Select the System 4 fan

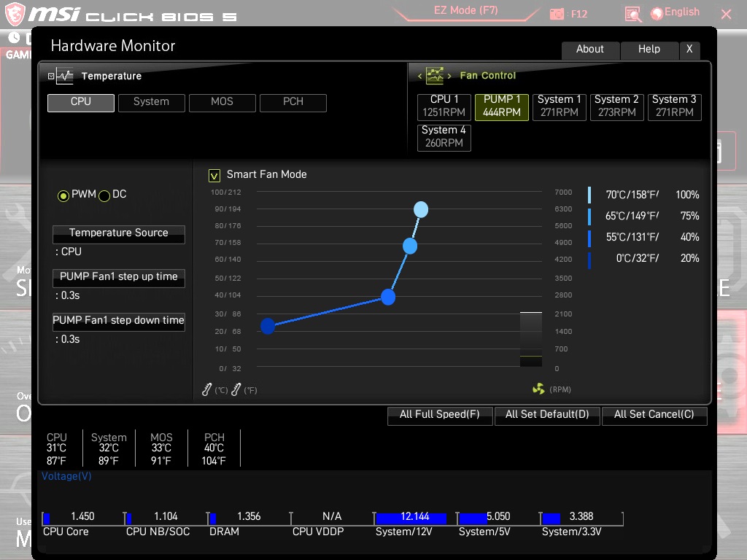tap(444, 138)
